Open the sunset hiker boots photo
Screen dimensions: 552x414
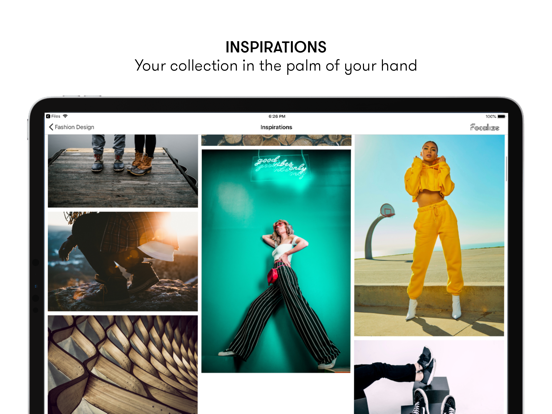pyautogui.click(x=123, y=261)
